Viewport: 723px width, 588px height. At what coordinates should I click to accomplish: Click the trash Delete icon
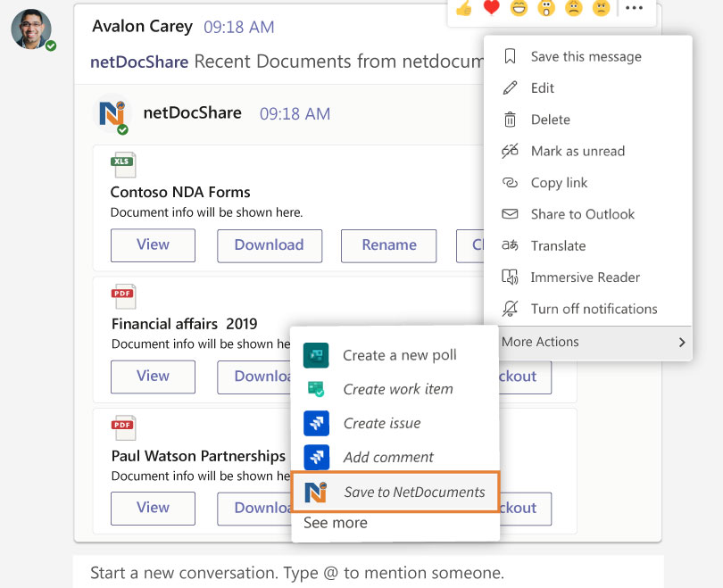pos(510,120)
